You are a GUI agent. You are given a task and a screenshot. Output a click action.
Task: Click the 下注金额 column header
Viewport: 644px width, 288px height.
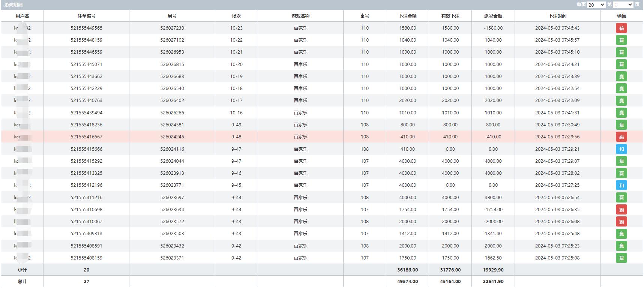(x=407, y=16)
